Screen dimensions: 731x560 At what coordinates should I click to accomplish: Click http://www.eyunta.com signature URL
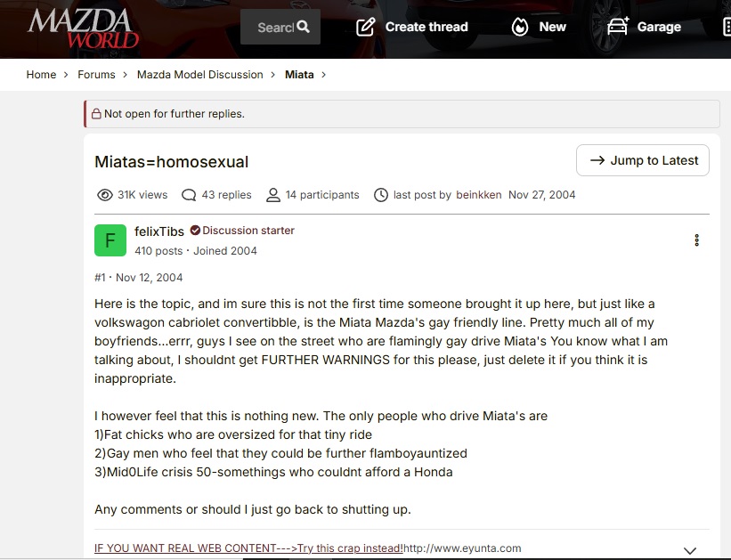point(462,548)
